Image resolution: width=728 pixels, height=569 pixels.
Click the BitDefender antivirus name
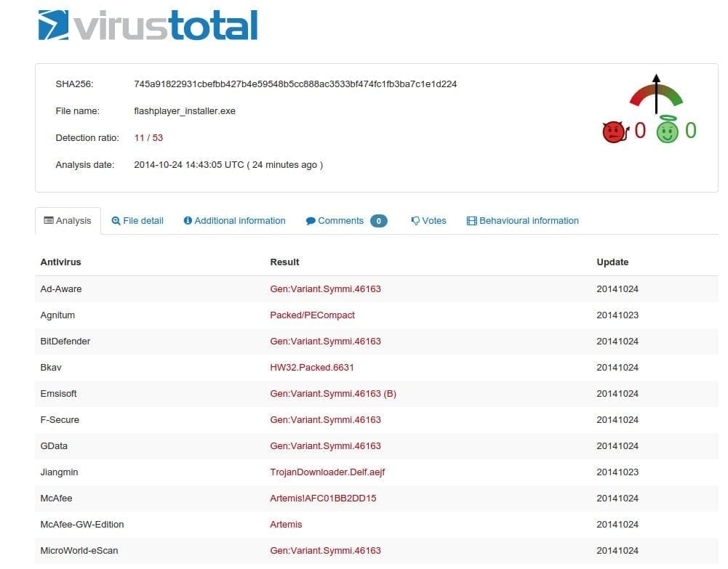(65, 342)
